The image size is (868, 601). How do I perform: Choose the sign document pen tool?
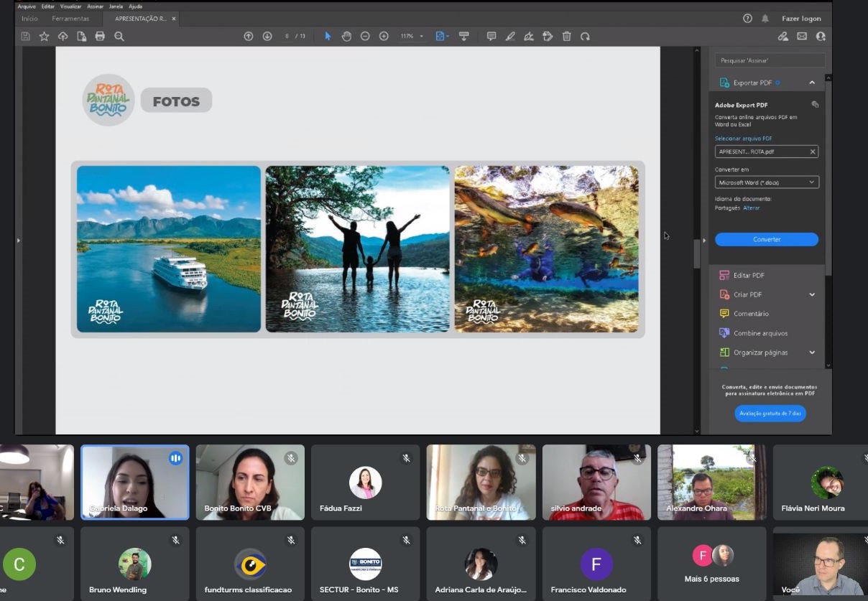(x=529, y=37)
